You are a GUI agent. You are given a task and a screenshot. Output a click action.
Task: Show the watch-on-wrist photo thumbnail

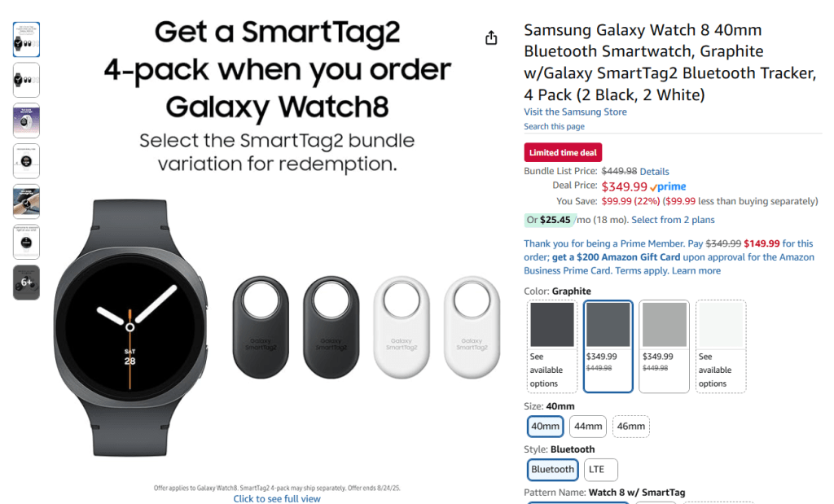(x=26, y=201)
